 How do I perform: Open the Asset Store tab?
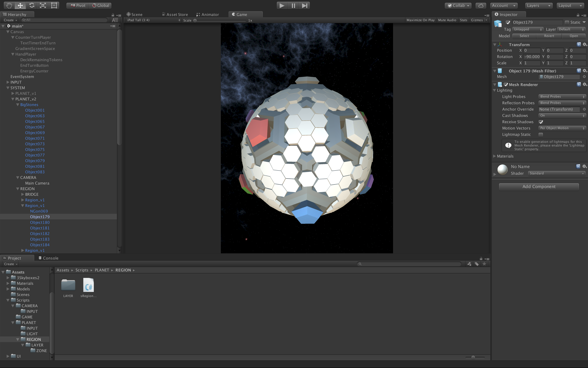(175, 15)
